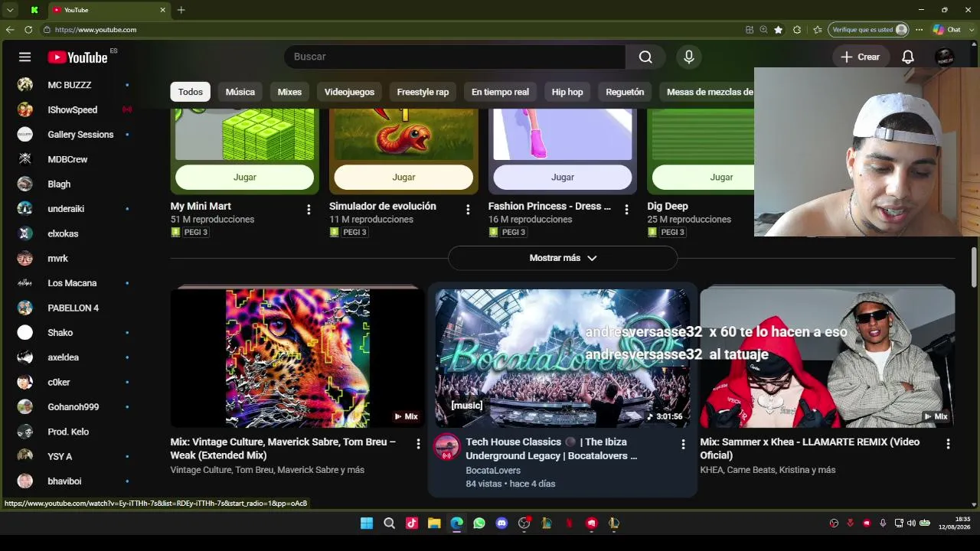The width and height of the screenshot is (980, 551).
Task: Run search with the magnifier button
Action: pyautogui.click(x=645, y=57)
